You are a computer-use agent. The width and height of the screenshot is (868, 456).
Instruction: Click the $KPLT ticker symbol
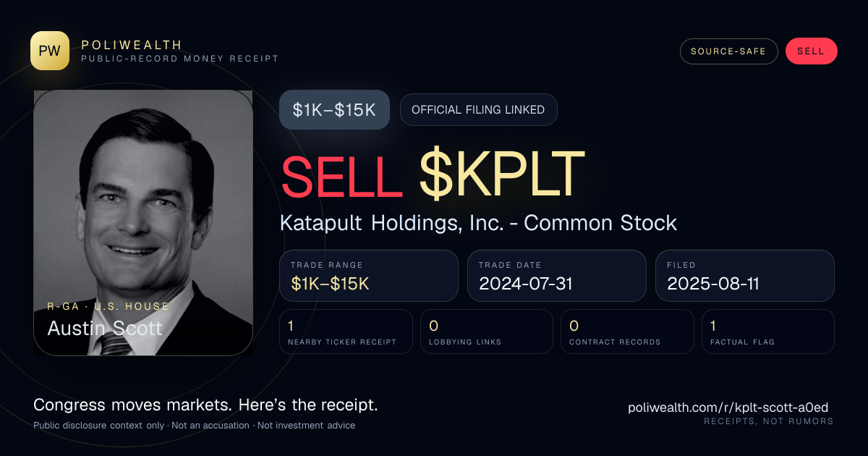pyautogui.click(x=501, y=174)
